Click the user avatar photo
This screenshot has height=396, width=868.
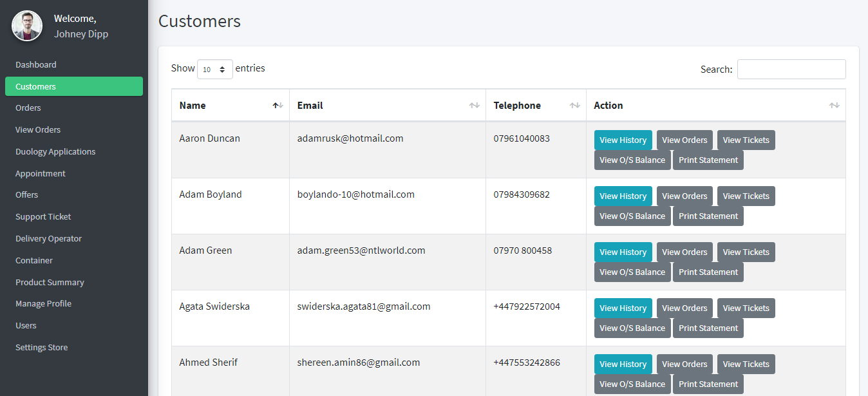tap(27, 26)
